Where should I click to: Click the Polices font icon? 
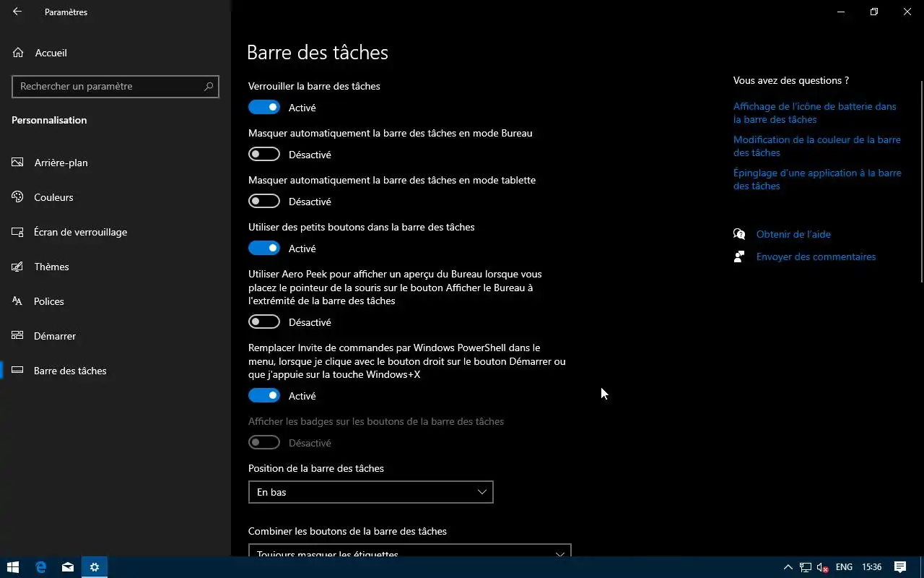tap(18, 301)
